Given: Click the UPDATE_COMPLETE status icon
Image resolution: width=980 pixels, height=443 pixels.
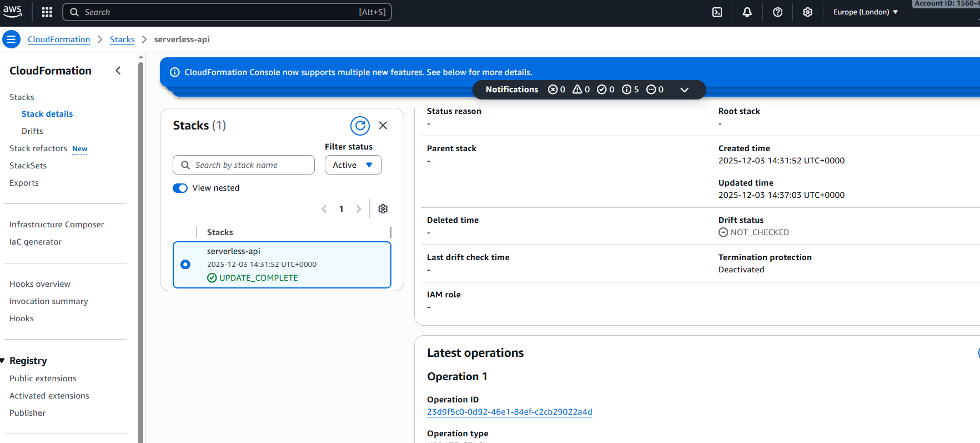Looking at the screenshot, I should (x=212, y=278).
